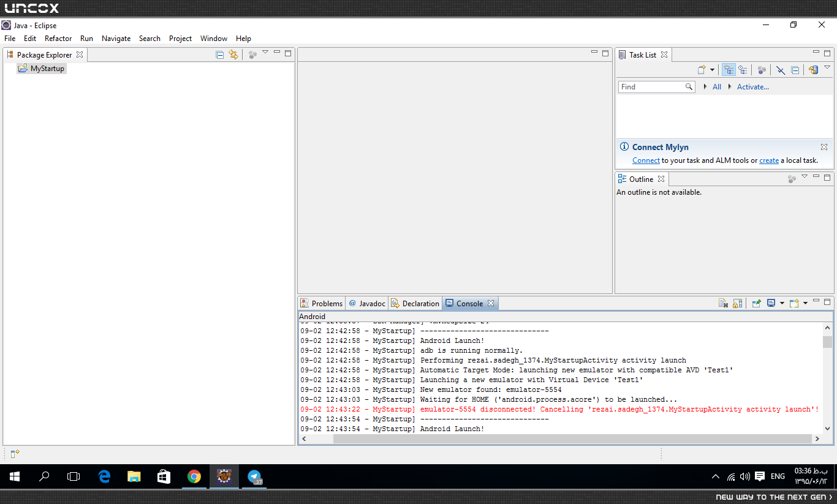Switch to the Javadoc tab
Screen dimensions: 837x504
coord(367,303)
